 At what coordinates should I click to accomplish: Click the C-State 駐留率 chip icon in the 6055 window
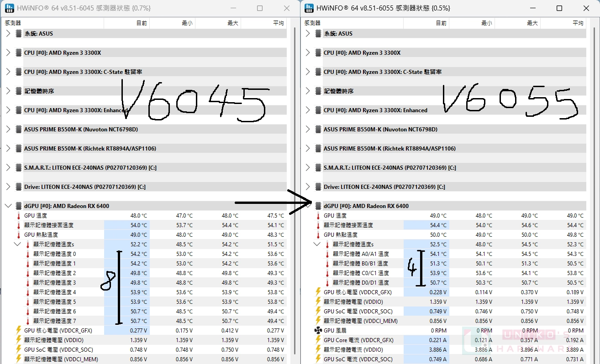(x=318, y=72)
